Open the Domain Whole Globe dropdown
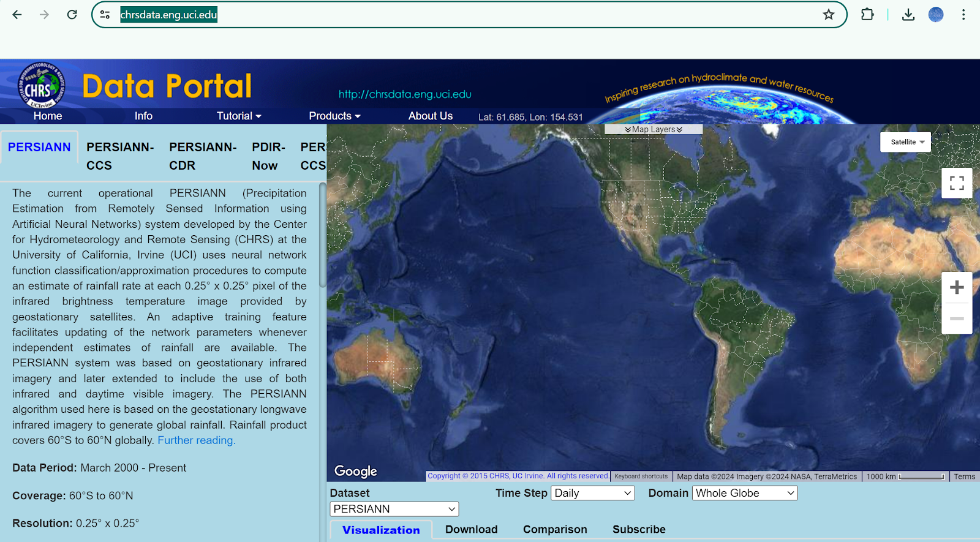Screen dimensions: 980x542 click(745, 493)
